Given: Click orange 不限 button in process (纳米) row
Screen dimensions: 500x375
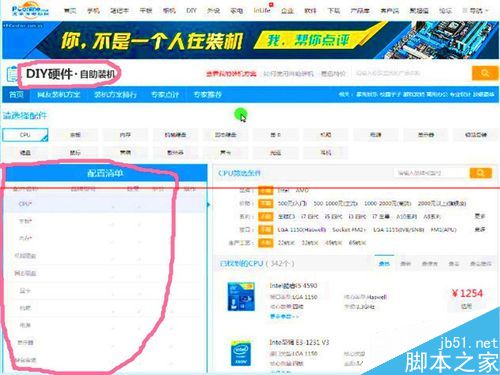Looking at the screenshot, I should click(266, 243).
